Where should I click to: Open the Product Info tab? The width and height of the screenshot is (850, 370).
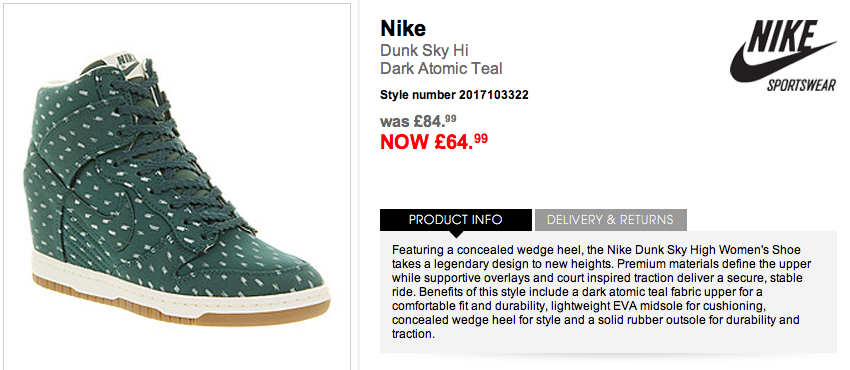pyautogui.click(x=455, y=219)
